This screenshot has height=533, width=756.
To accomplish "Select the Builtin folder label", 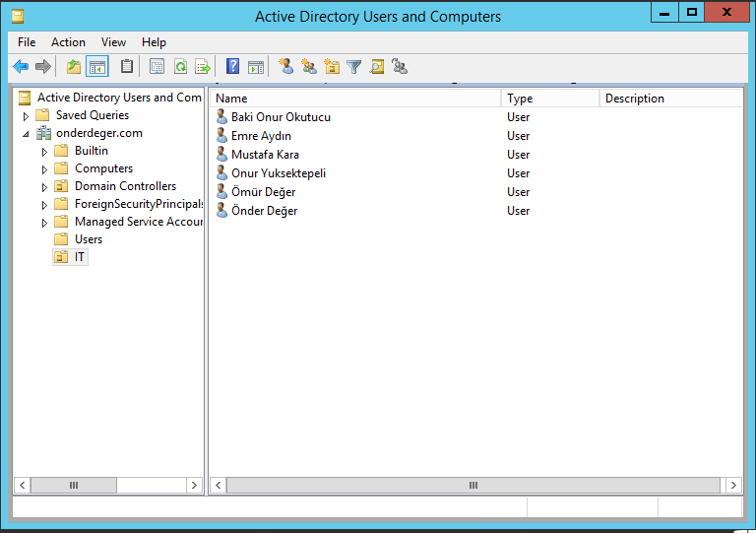I will click(92, 151).
